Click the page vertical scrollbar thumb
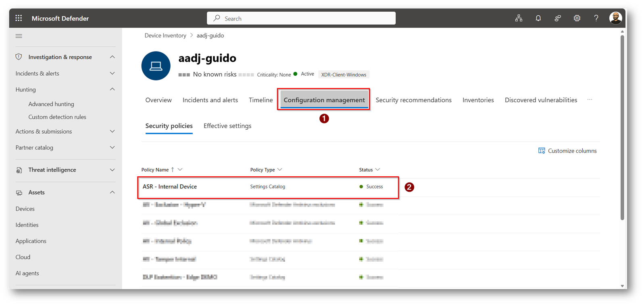 coord(622,127)
